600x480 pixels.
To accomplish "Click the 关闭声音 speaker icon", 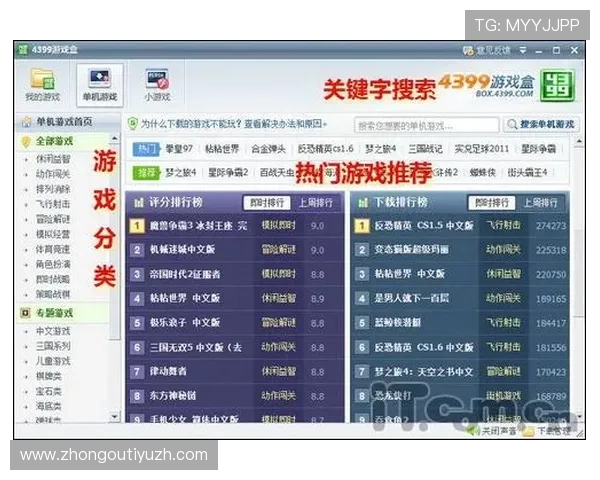I will click(x=474, y=431).
